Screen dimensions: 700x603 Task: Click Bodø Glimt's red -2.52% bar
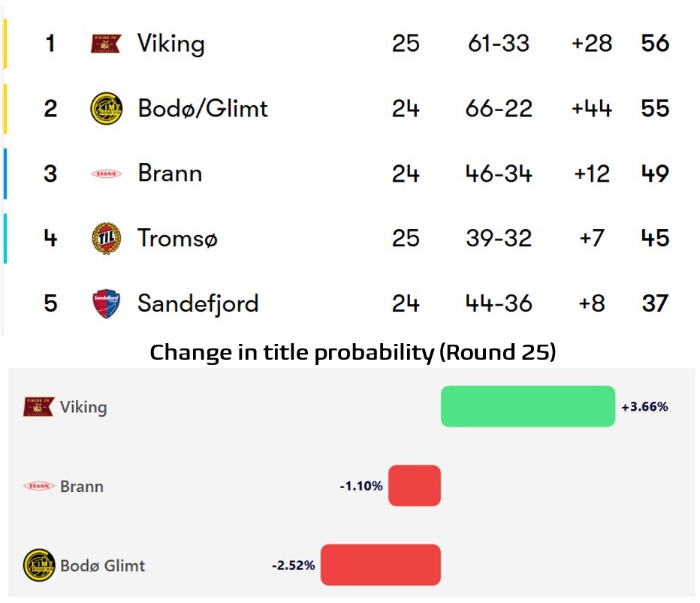380,565
